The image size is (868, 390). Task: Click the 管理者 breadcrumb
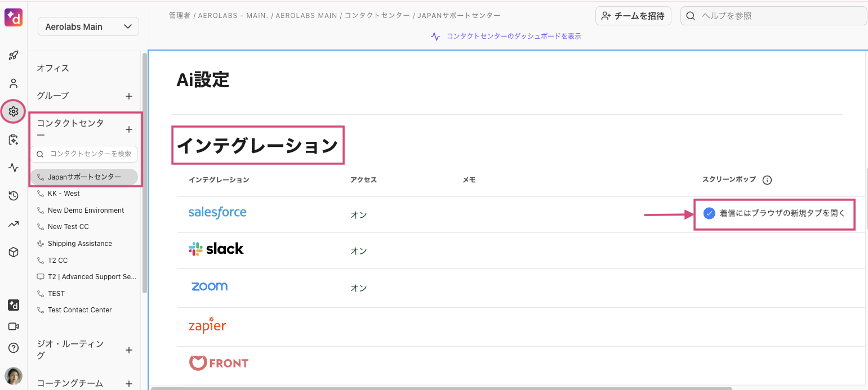coord(180,16)
